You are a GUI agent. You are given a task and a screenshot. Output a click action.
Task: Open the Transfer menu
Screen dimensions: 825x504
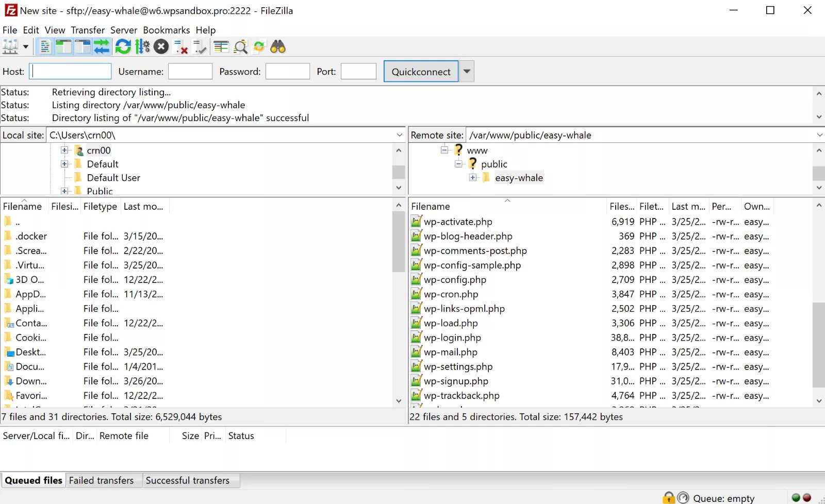pos(88,30)
